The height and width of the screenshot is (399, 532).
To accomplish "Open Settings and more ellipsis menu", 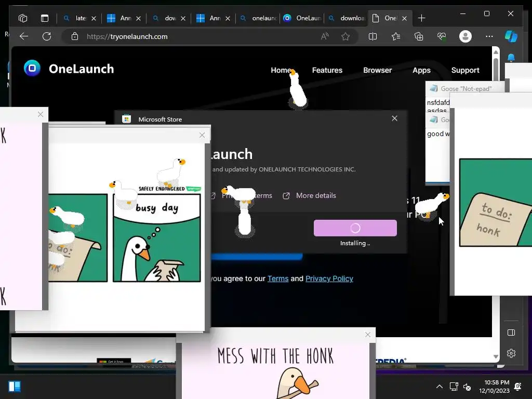I will tap(489, 36).
